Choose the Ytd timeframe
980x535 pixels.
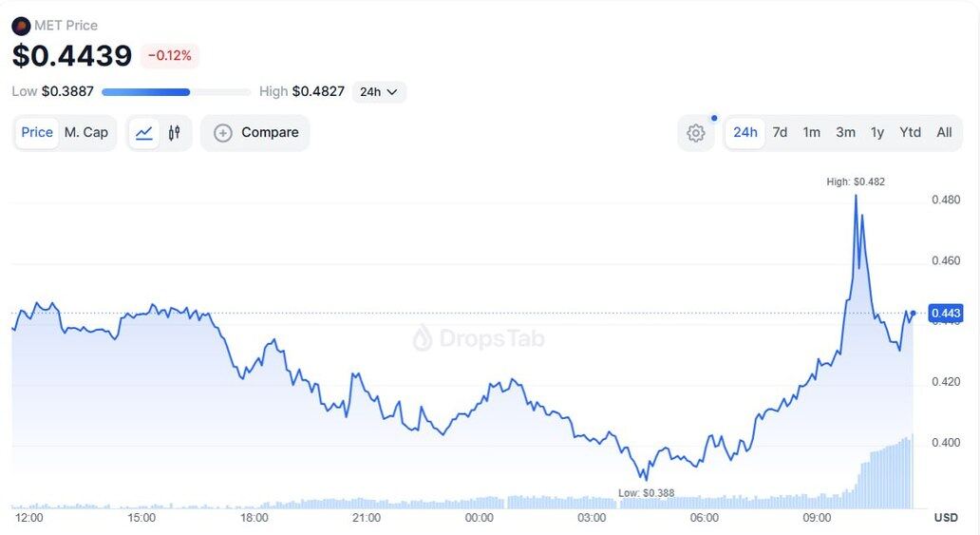910,133
